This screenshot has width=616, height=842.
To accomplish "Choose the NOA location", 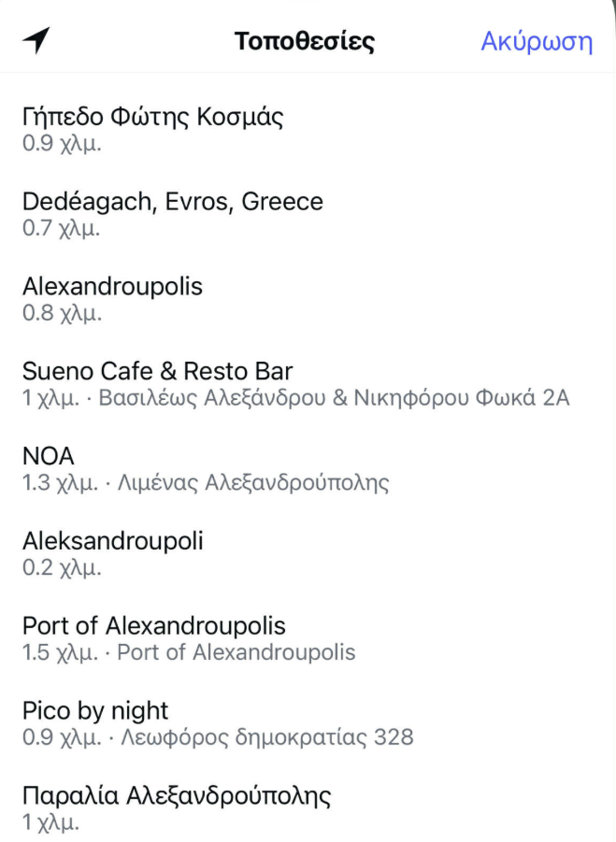I will [x=49, y=456].
